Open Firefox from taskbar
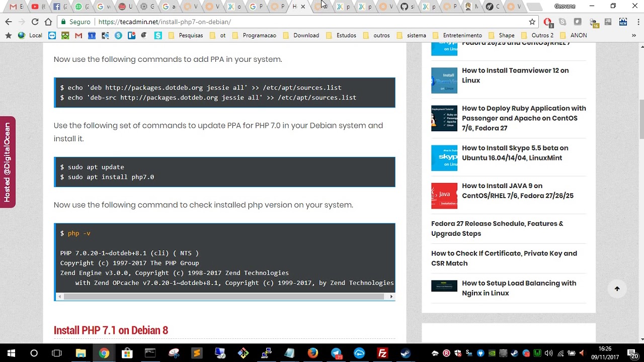The width and height of the screenshot is (644, 362). 313,353
